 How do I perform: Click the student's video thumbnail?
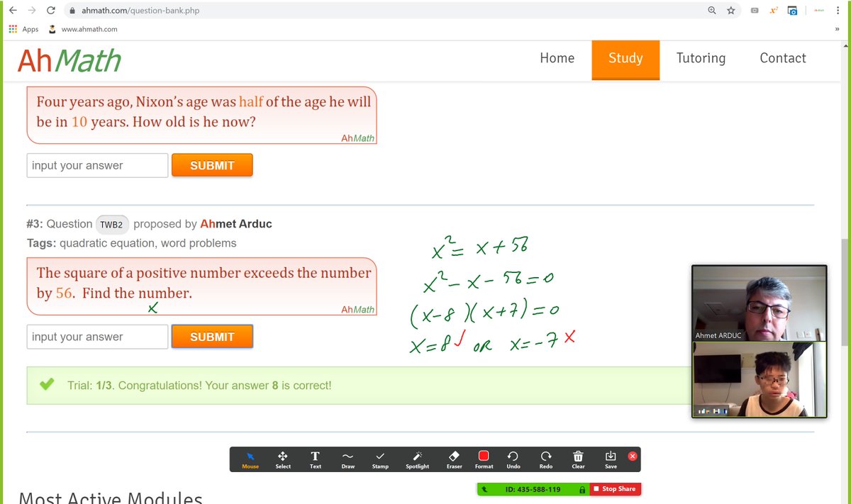759,379
